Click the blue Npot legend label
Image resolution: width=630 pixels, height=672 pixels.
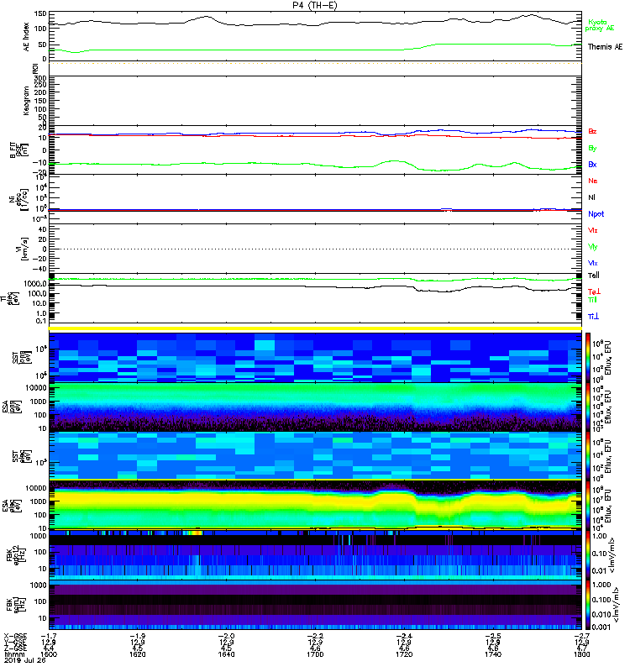click(596, 214)
